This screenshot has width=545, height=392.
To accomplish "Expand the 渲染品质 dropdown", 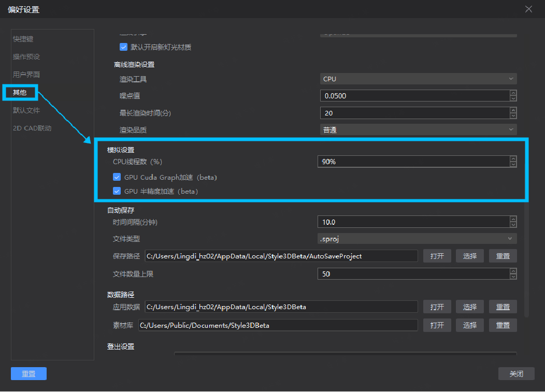I will click(418, 130).
